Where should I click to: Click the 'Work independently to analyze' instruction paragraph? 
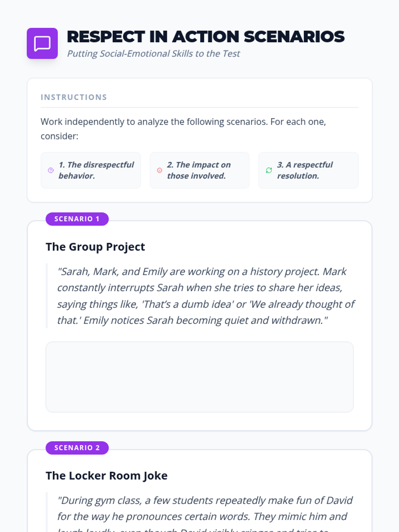[x=183, y=129]
